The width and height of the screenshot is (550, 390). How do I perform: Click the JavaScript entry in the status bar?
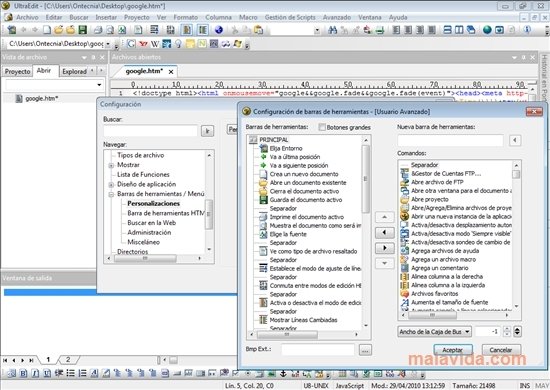pos(349,385)
